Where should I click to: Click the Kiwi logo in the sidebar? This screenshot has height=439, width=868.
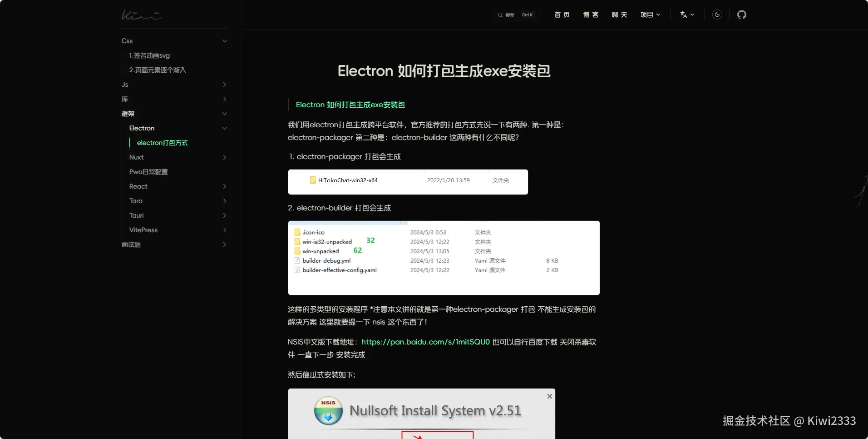tap(141, 15)
